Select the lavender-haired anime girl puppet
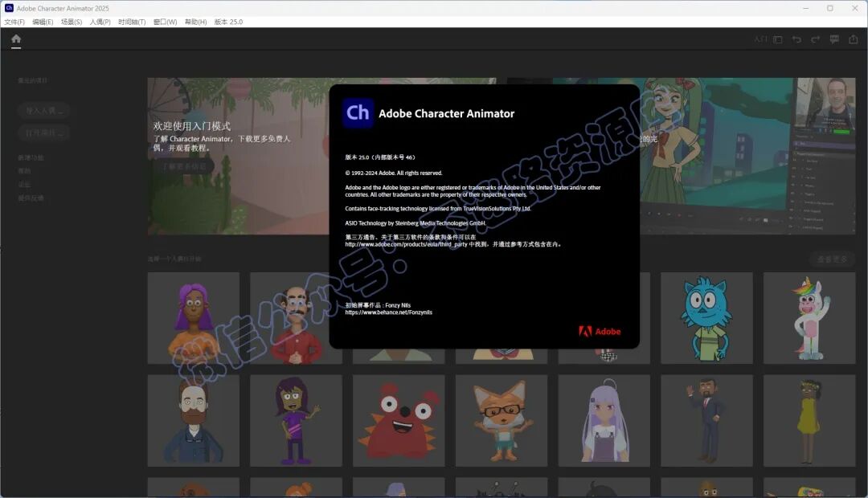Screen dimensions: 868x498 coord(604,421)
